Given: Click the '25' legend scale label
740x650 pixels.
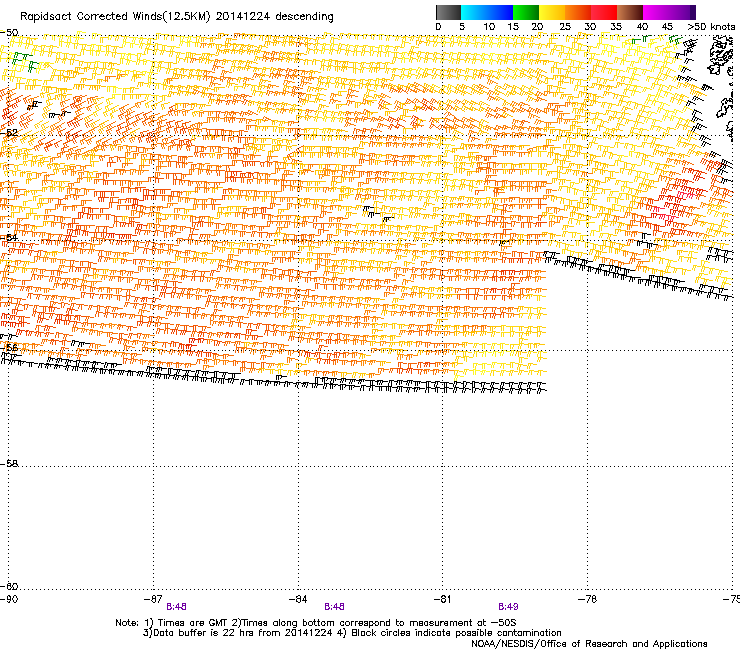Looking at the screenshot, I should pyautogui.click(x=565, y=27).
